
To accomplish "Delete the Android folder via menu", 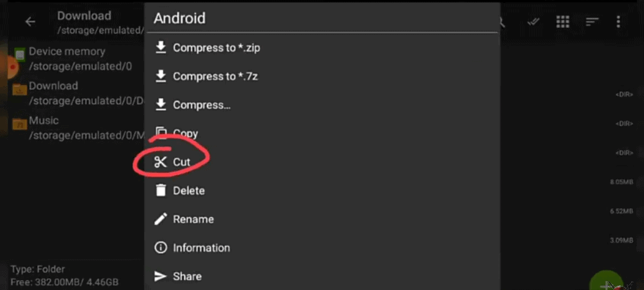I will [322, 191].
